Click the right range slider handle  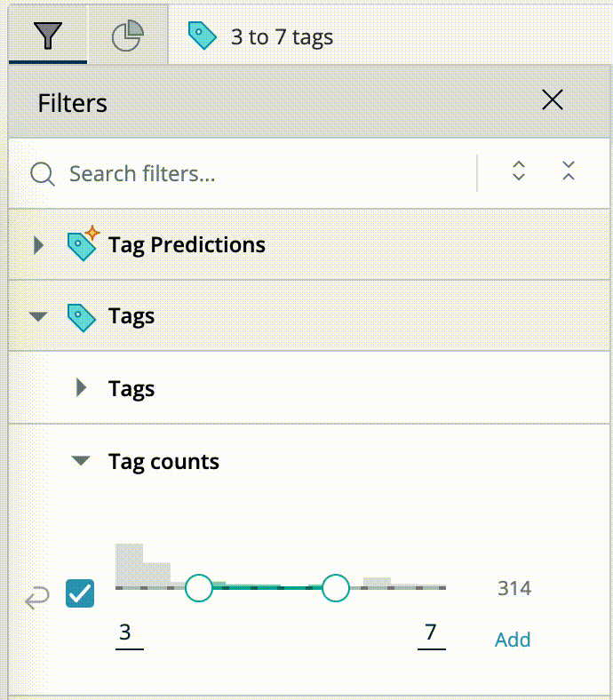pos(335,587)
